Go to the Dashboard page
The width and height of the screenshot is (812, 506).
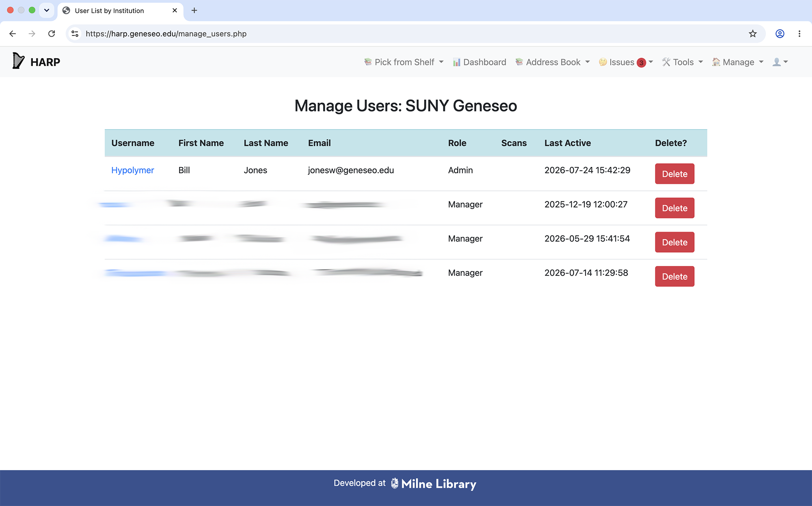click(479, 62)
